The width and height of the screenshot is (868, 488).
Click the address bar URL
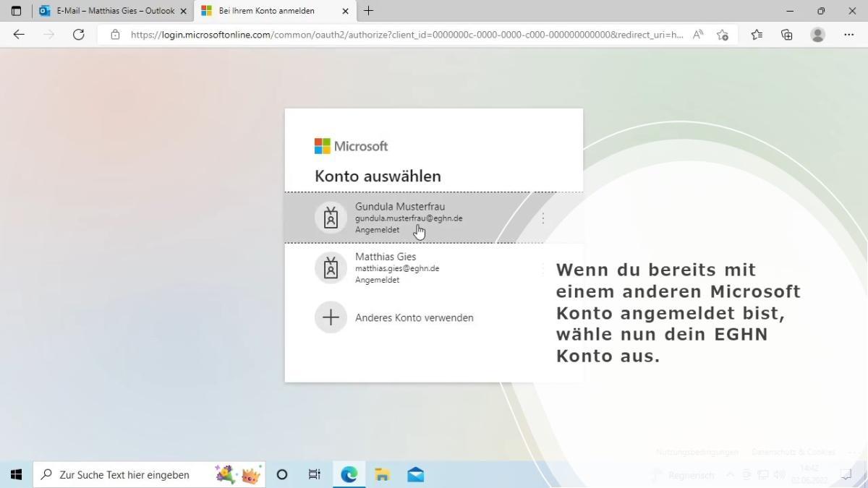[405, 35]
